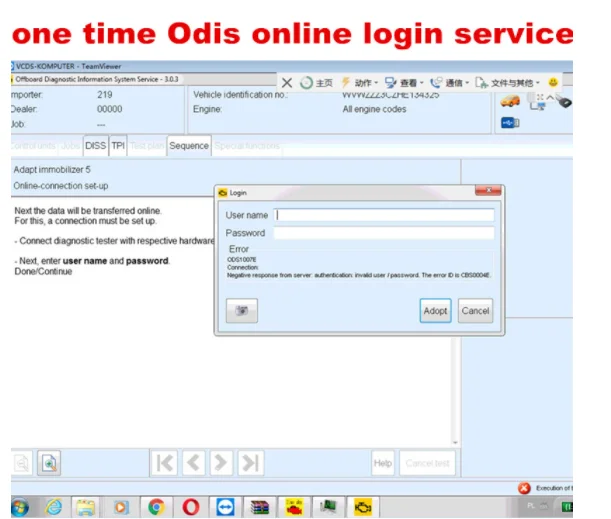Open Google Chrome from the taskbar
The image size is (611, 519).
pyautogui.click(x=156, y=507)
